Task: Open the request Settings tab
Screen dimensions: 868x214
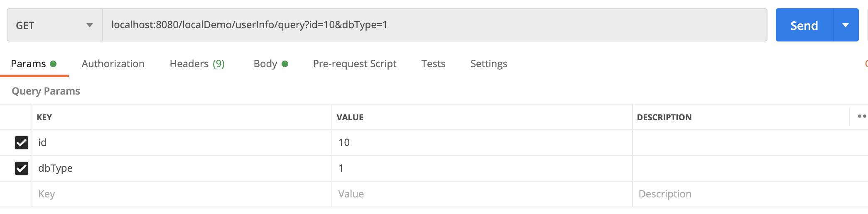Action: [x=488, y=64]
